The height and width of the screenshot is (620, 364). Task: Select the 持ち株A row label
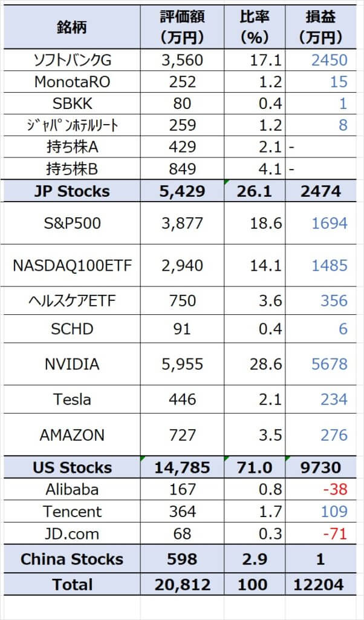pyautogui.click(x=71, y=147)
